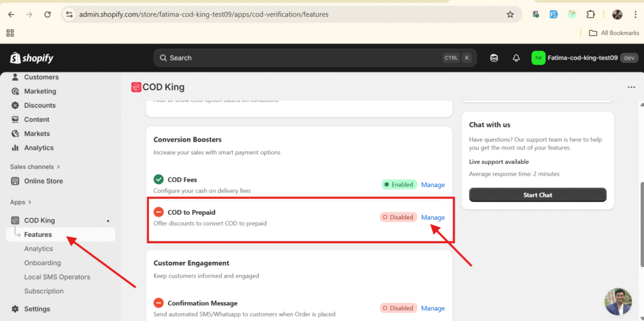Select Features in the COD King submenu
The height and width of the screenshot is (321, 644).
[38, 234]
